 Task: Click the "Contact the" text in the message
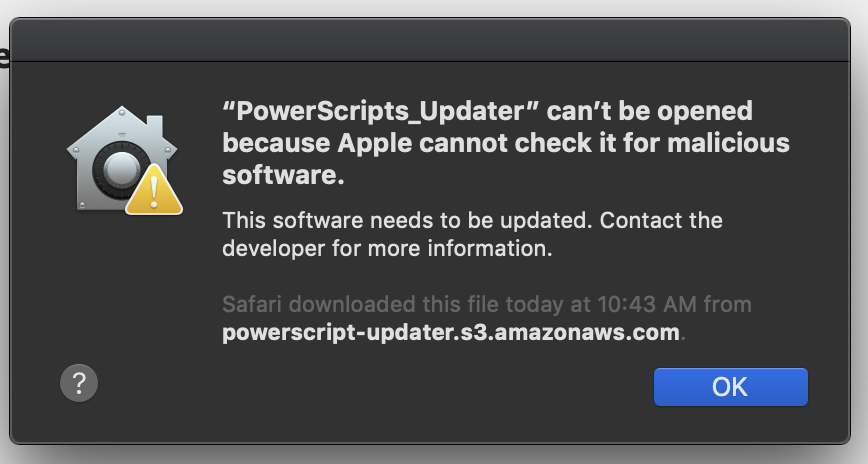click(x=661, y=220)
